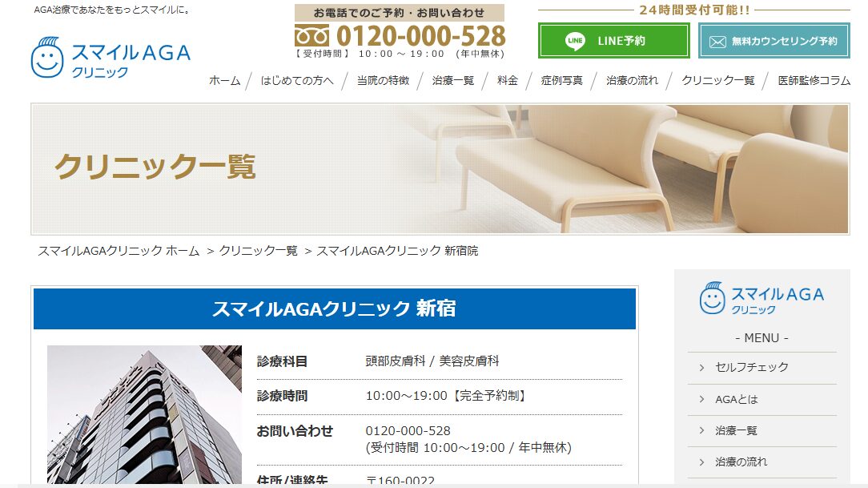Click the Smile AGA Clinic header logo

[x=111, y=58]
